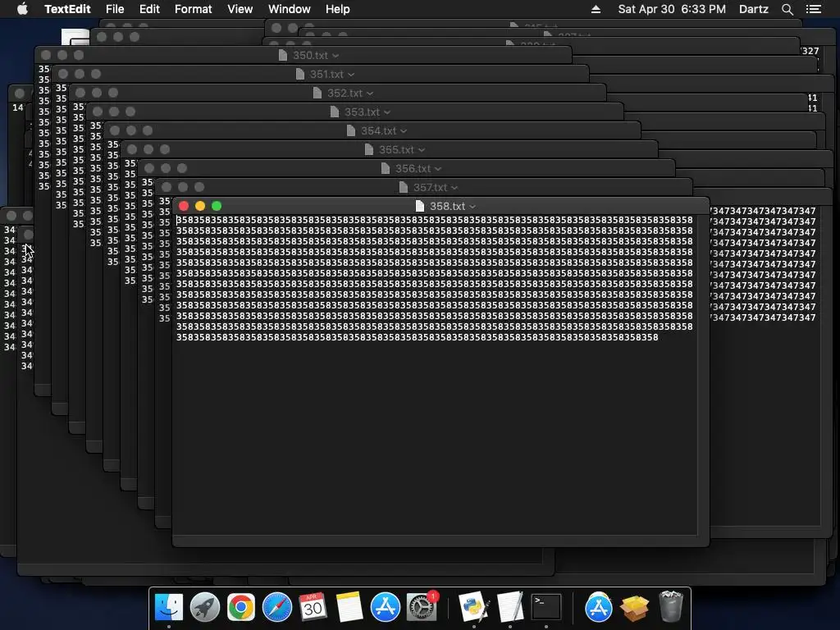The width and height of the screenshot is (840, 630).
Task: Click the eject icon in menu bar
Action: pyautogui.click(x=596, y=9)
